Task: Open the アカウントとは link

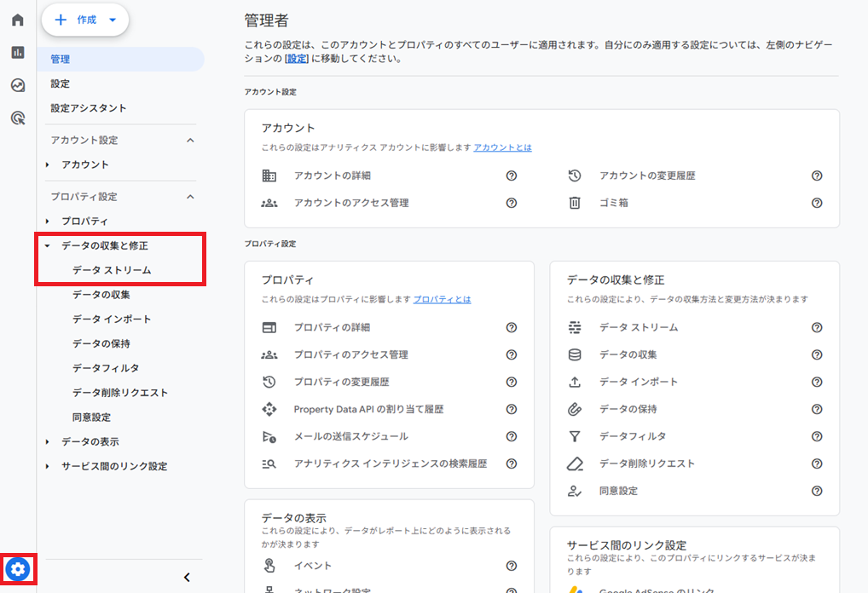Action: point(502,147)
